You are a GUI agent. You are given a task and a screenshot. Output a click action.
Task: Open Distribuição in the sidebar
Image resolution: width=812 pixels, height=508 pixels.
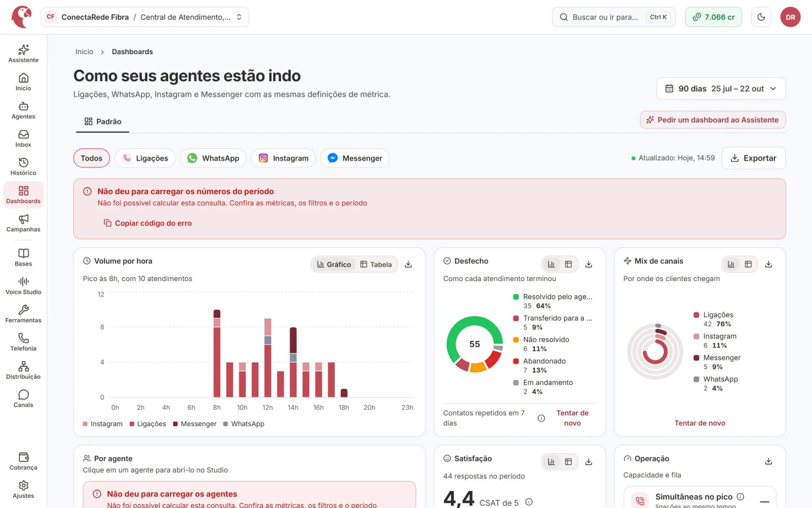[x=23, y=370]
